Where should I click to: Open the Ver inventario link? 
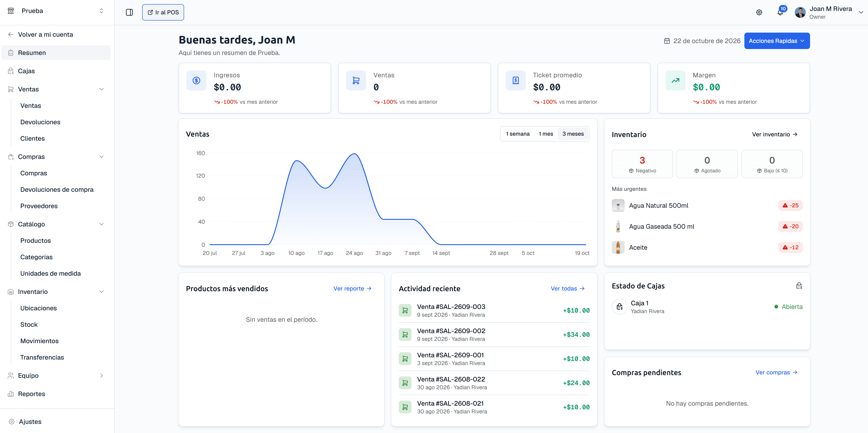(774, 134)
